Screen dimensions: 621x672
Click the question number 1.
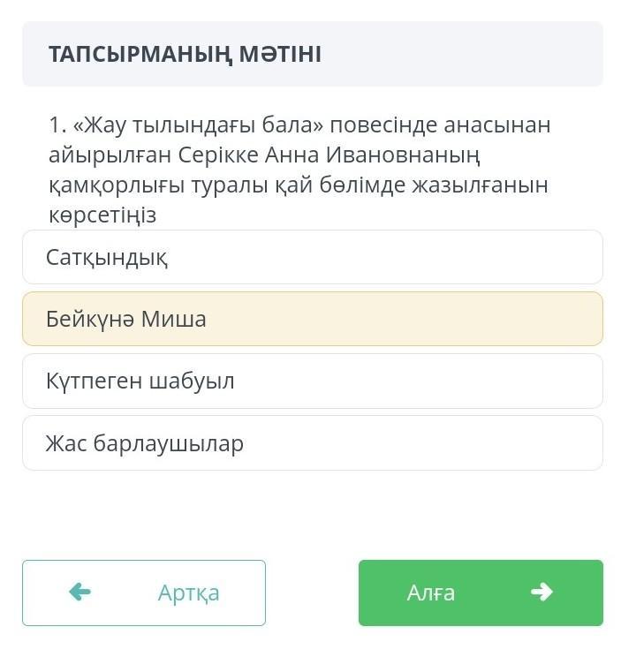[57, 125]
